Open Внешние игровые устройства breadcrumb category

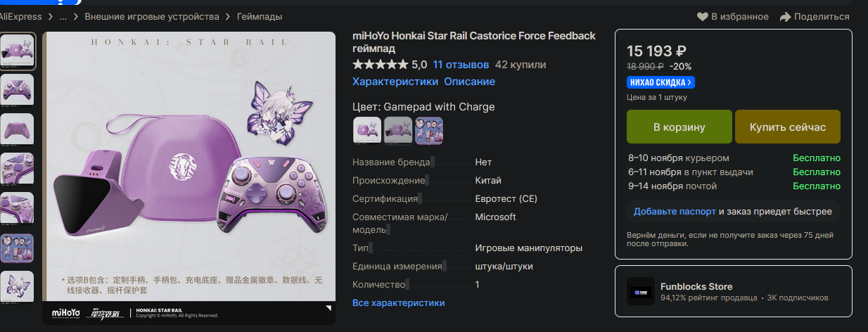click(152, 16)
